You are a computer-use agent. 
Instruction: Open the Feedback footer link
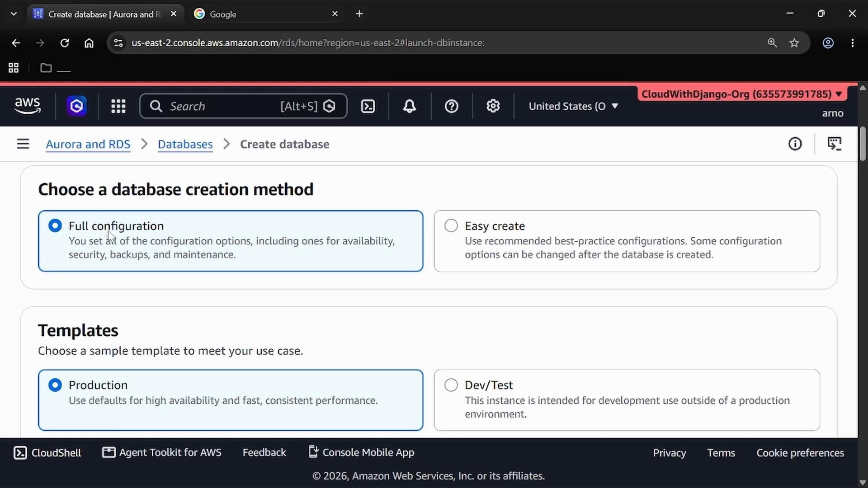pos(264,453)
